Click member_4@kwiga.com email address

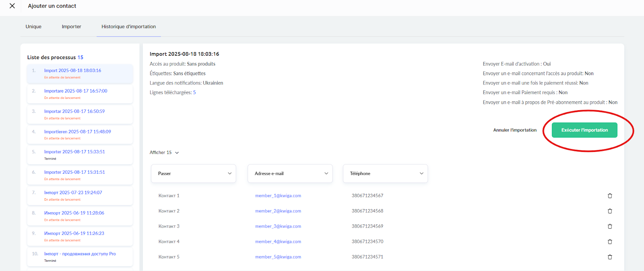click(x=278, y=242)
